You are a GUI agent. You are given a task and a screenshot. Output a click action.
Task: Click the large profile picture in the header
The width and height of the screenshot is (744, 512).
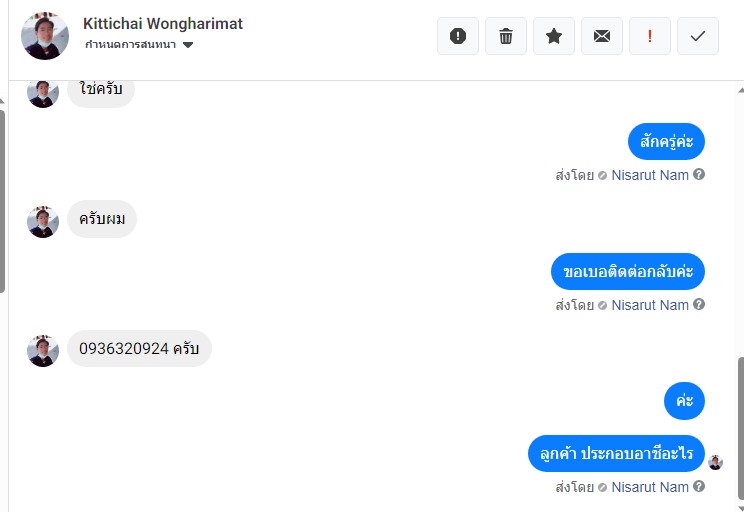45,36
